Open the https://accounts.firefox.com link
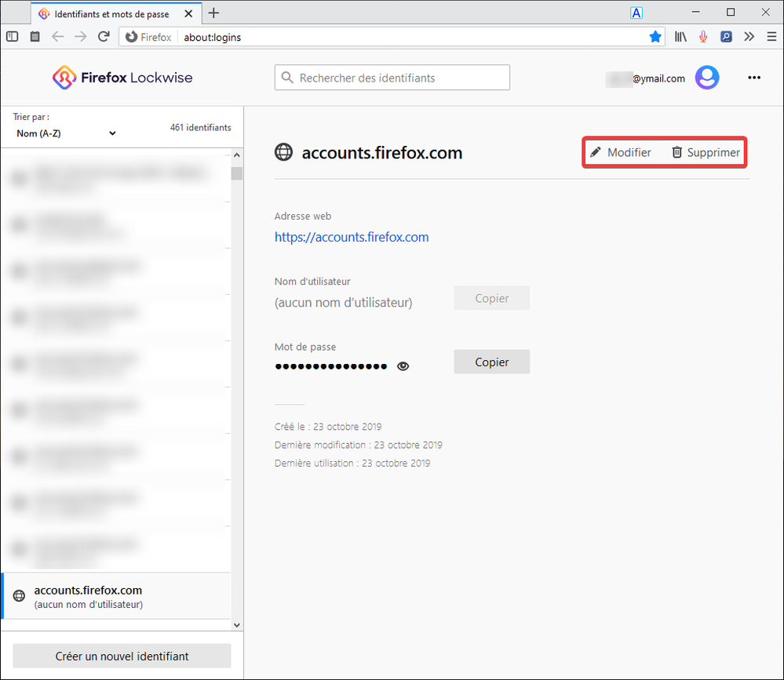This screenshot has height=680, width=784. 352,237
